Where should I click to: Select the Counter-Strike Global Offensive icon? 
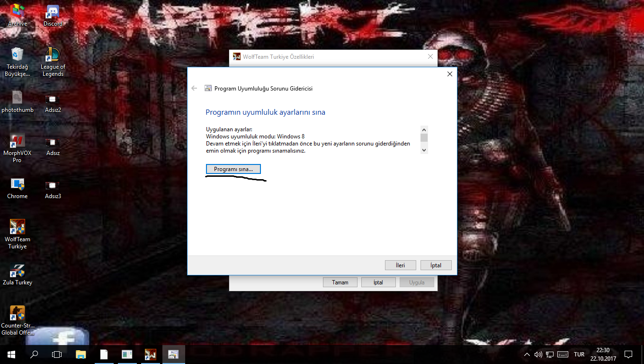click(18, 321)
